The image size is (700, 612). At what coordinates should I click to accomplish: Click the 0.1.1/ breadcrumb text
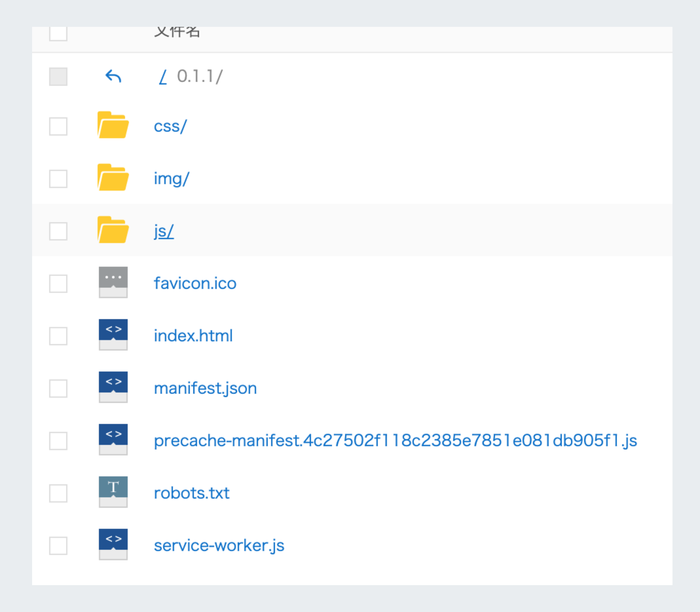pyautogui.click(x=200, y=76)
